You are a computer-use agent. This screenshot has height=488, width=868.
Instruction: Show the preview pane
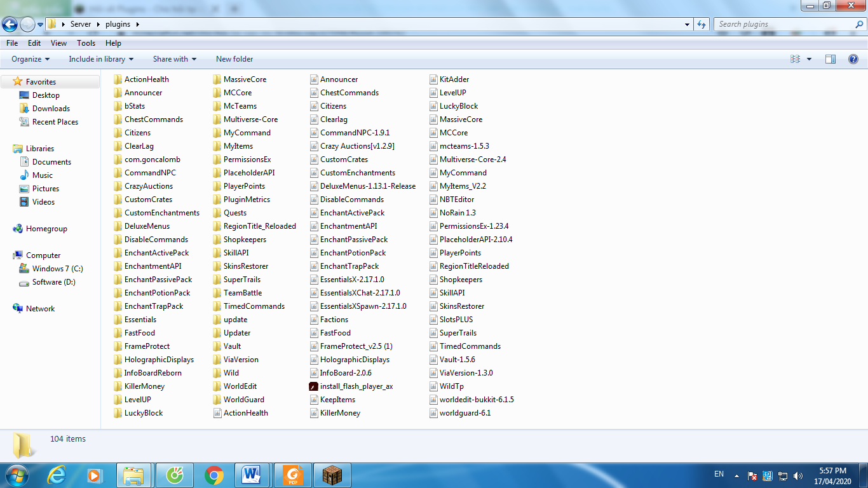click(831, 59)
